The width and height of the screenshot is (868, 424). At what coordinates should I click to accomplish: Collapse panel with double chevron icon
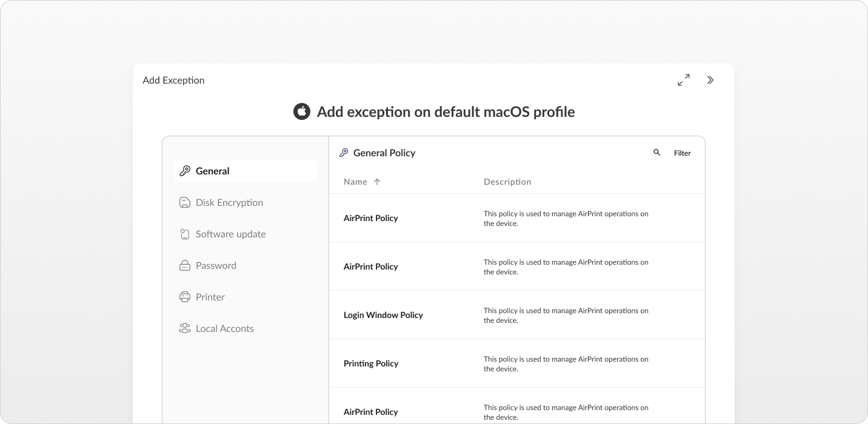click(x=710, y=80)
